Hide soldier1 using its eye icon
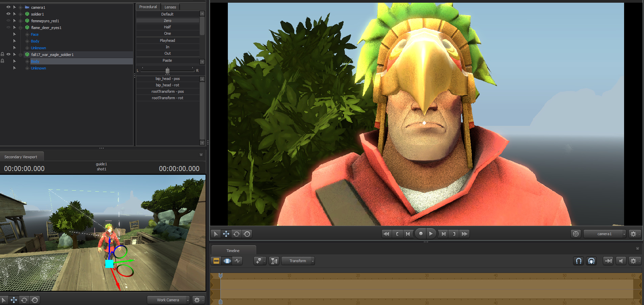644x305 pixels. tap(8, 14)
